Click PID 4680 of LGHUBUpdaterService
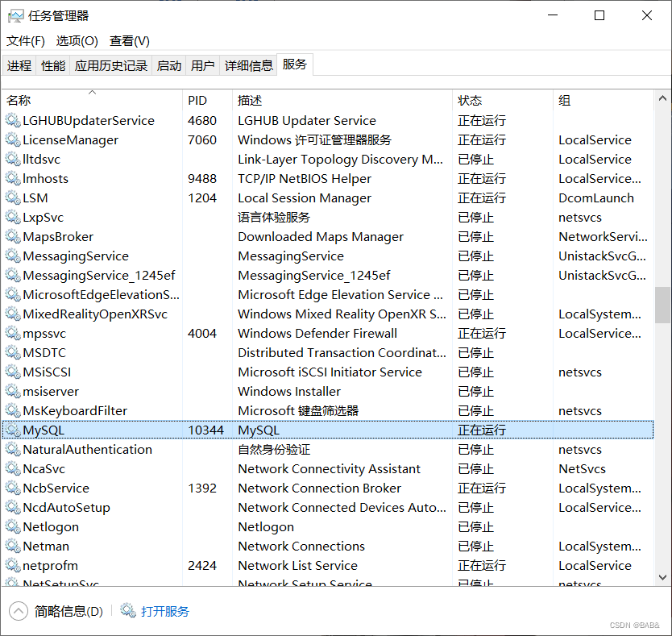Viewport: 672px width, 636px height. (202, 121)
